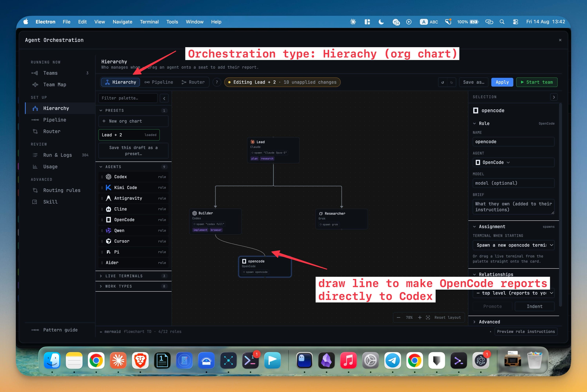This screenshot has height=392, width=587.
Task: Open Telegram from the Dock
Action: click(392, 360)
